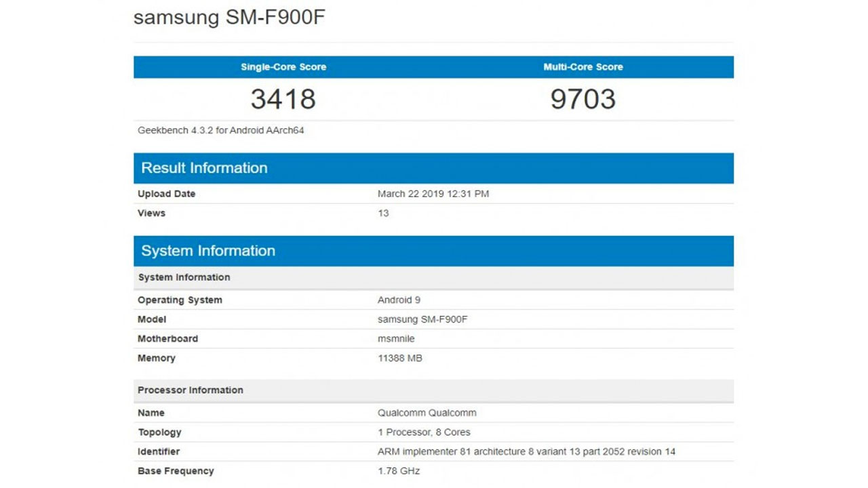
Task: Click the Processor Information subheader
Action: 433,390
